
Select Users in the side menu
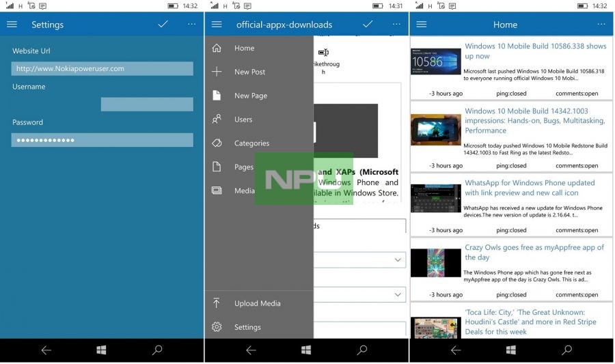[x=243, y=120]
